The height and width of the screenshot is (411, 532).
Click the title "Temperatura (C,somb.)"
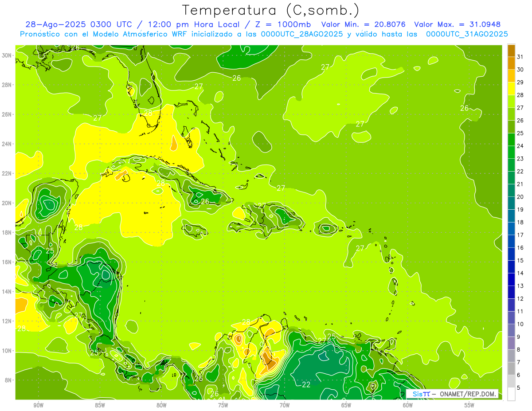pyautogui.click(x=271, y=10)
